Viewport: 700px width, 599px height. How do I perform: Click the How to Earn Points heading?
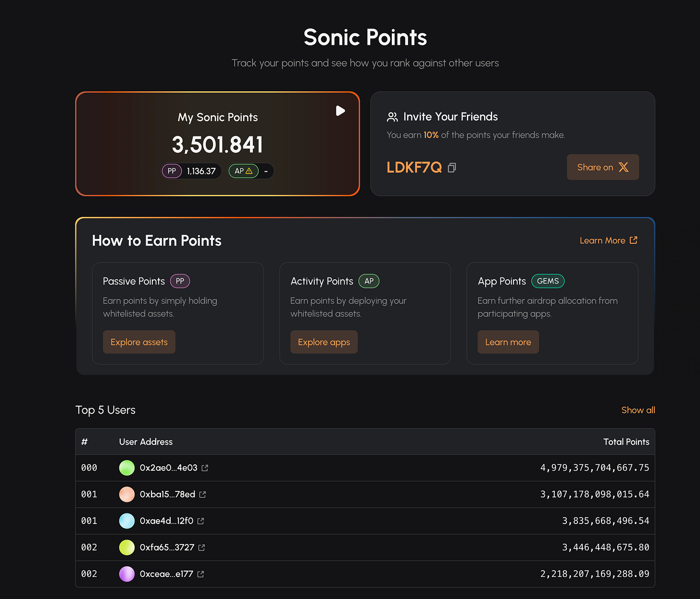point(157,240)
